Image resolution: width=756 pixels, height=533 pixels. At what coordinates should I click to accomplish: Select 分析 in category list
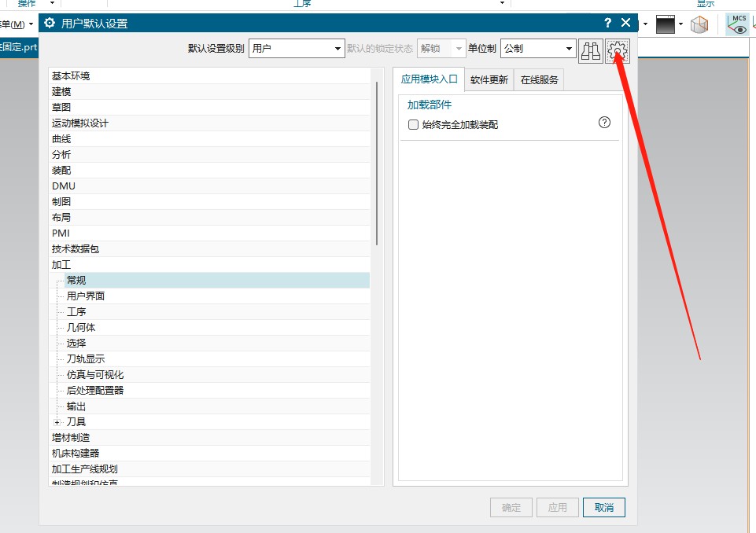tap(209, 155)
